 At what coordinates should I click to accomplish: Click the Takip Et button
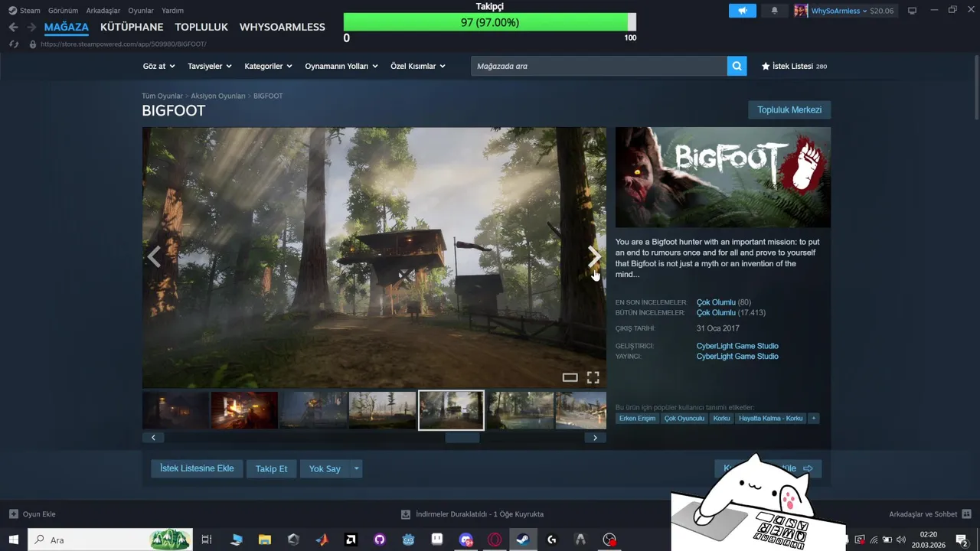[272, 468]
